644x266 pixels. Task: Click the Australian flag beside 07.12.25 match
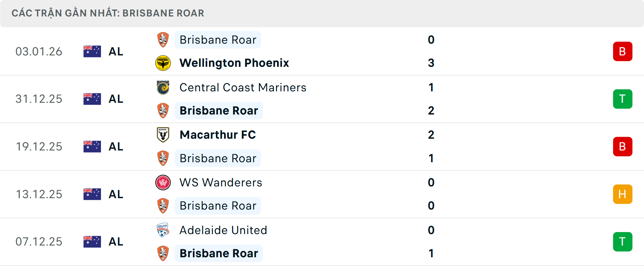coord(92,241)
